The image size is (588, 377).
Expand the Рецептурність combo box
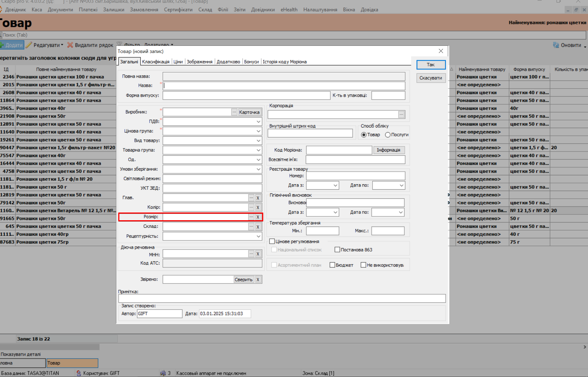(x=258, y=236)
